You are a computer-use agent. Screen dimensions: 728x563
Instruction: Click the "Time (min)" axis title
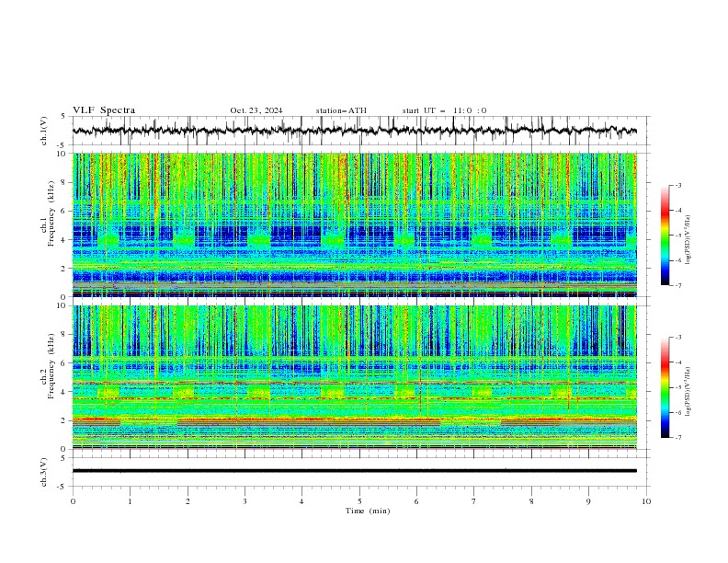[x=368, y=511]
